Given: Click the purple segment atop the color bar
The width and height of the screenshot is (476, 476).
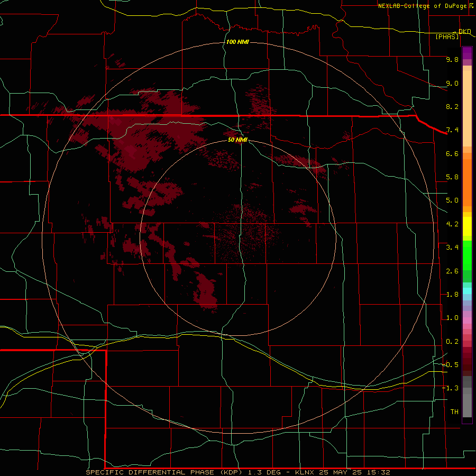Looking at the screenshot, I should [467, 53].
